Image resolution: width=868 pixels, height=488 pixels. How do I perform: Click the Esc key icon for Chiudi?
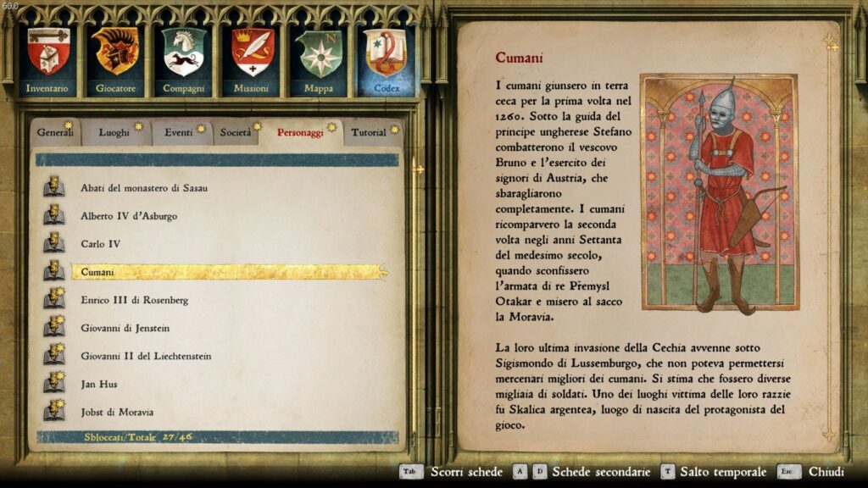coord(787,471)
